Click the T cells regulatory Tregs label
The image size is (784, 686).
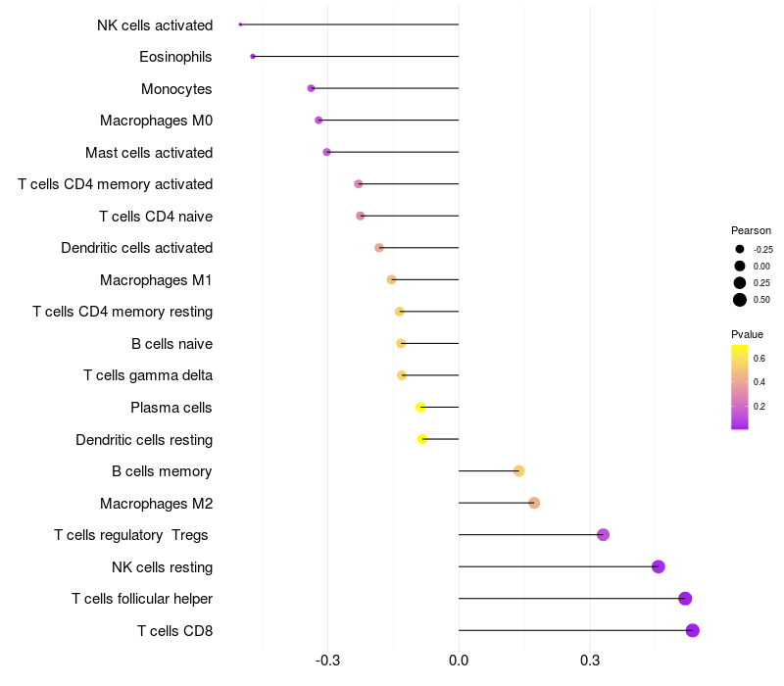point(131,535)
